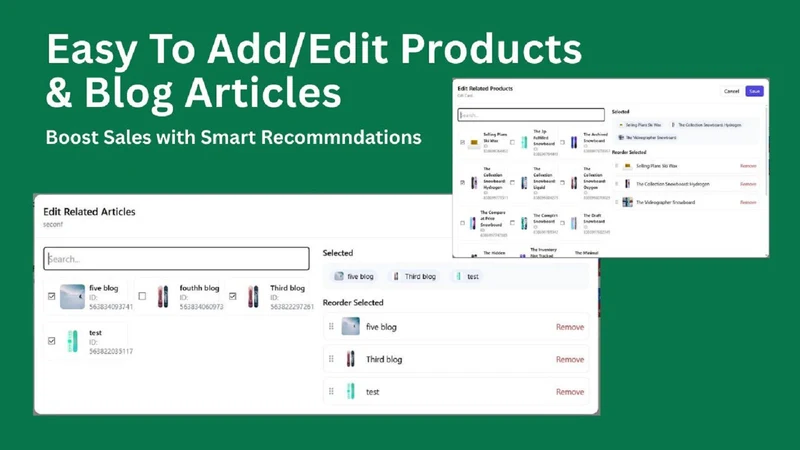Click Cancel in Edit Related Products
Viewport: 800px width, 450px height.
click(731, 91)
